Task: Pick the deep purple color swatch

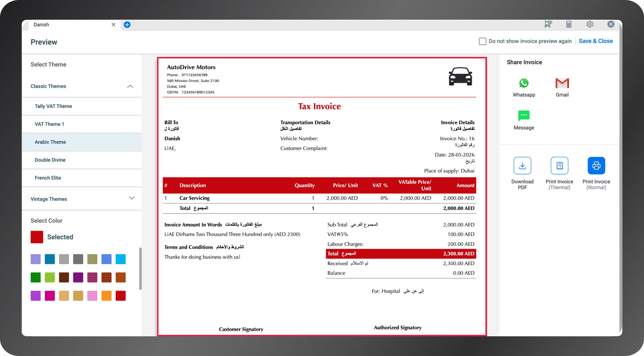Action: point(78,277)
